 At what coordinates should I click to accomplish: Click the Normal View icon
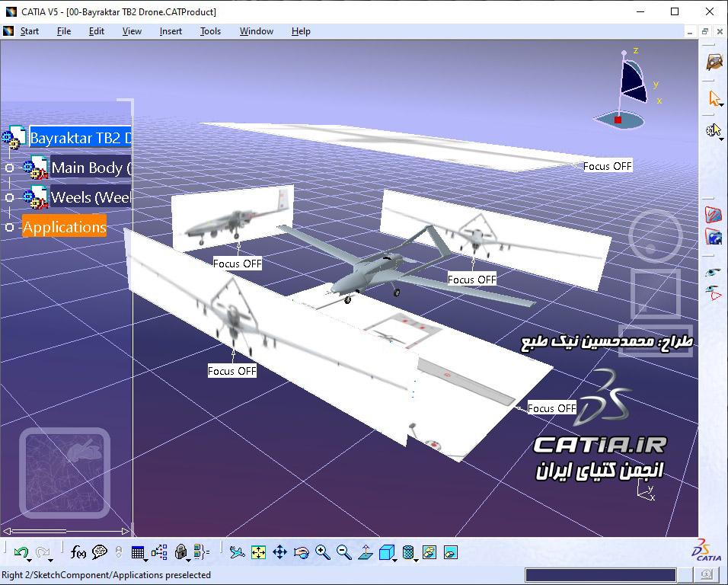(x=366, y=552)
